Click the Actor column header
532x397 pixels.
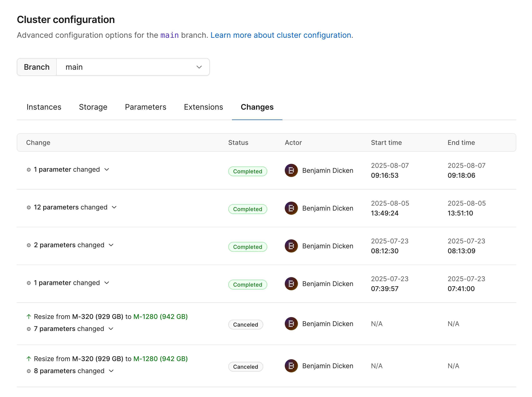293,142
